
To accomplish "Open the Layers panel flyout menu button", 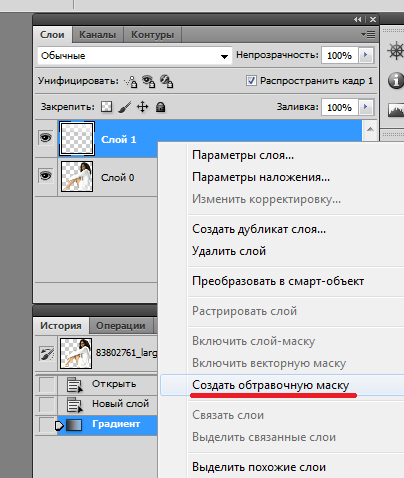I will tap(368, 34).
